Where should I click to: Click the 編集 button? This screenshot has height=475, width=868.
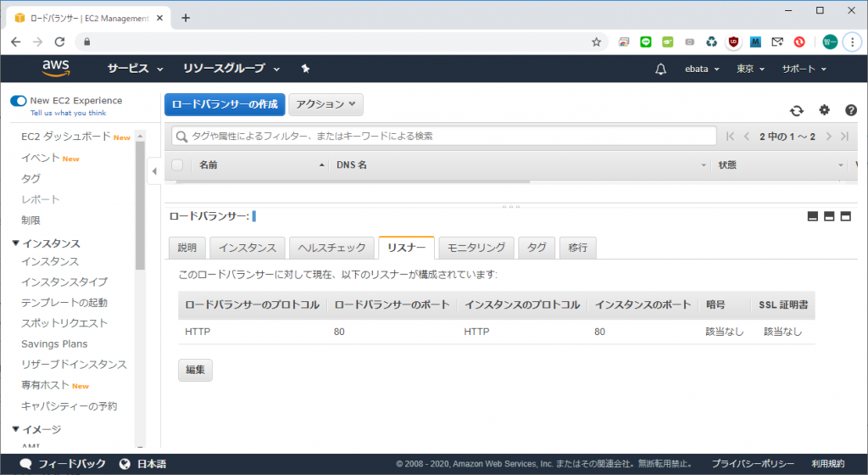(x=195, y=370)
